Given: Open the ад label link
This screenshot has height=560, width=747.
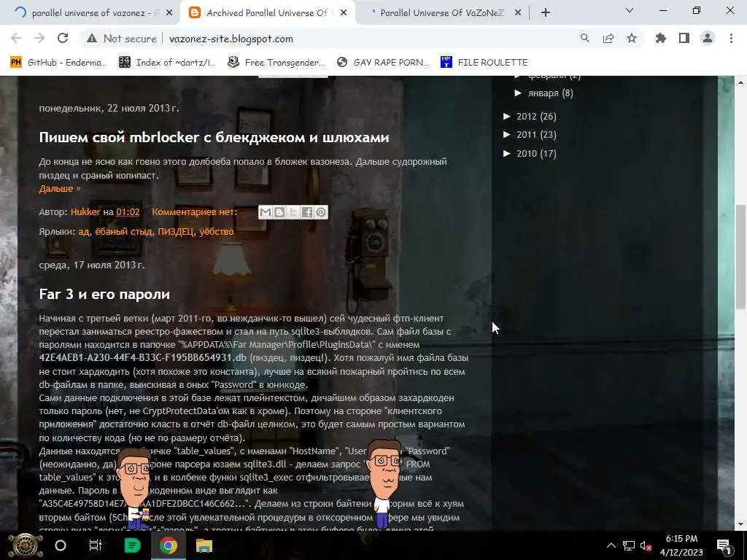Looking at the screenshot, I should (x=84, y=231).
